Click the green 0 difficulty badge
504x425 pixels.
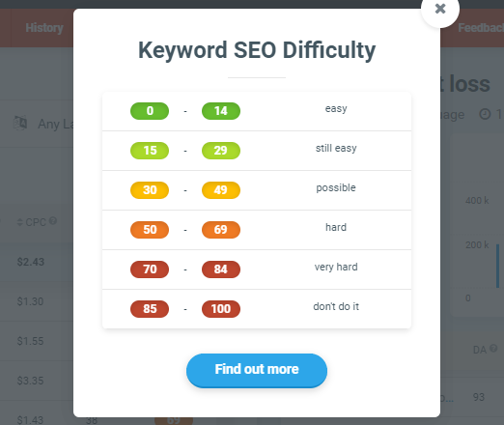point(150,111)
